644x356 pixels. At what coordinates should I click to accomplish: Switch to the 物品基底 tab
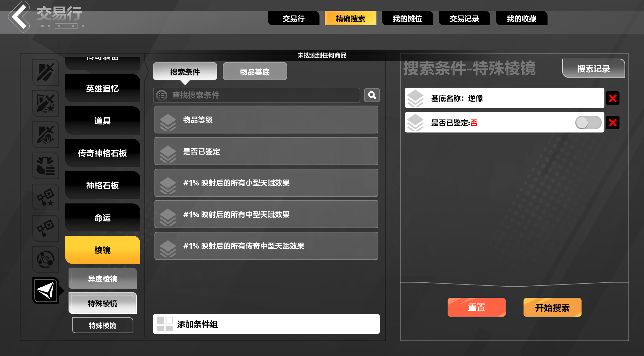(x=255, y=72)
